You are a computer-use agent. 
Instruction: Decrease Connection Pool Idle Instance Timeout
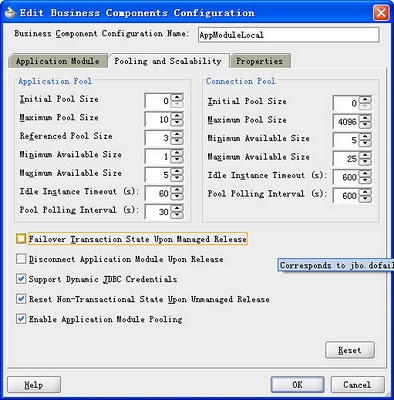pos(366,180)
